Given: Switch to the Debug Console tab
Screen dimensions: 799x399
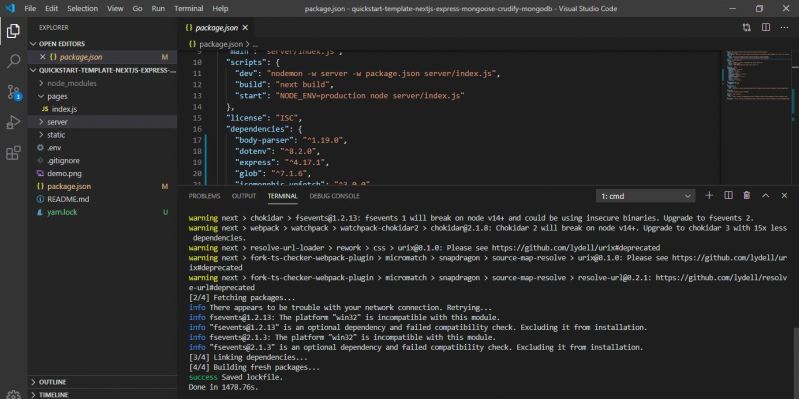Looking at the screenshot, I should point(334,196).
